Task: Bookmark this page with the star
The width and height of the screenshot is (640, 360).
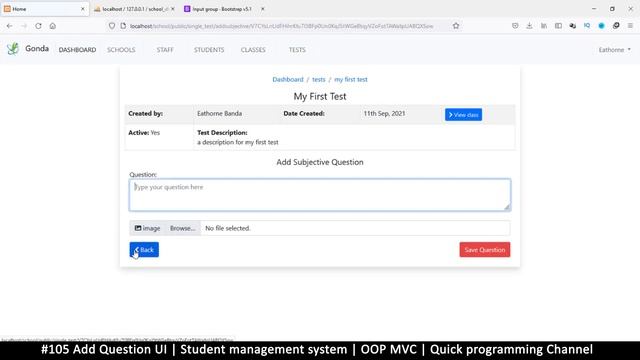Action: click(456, 26)
